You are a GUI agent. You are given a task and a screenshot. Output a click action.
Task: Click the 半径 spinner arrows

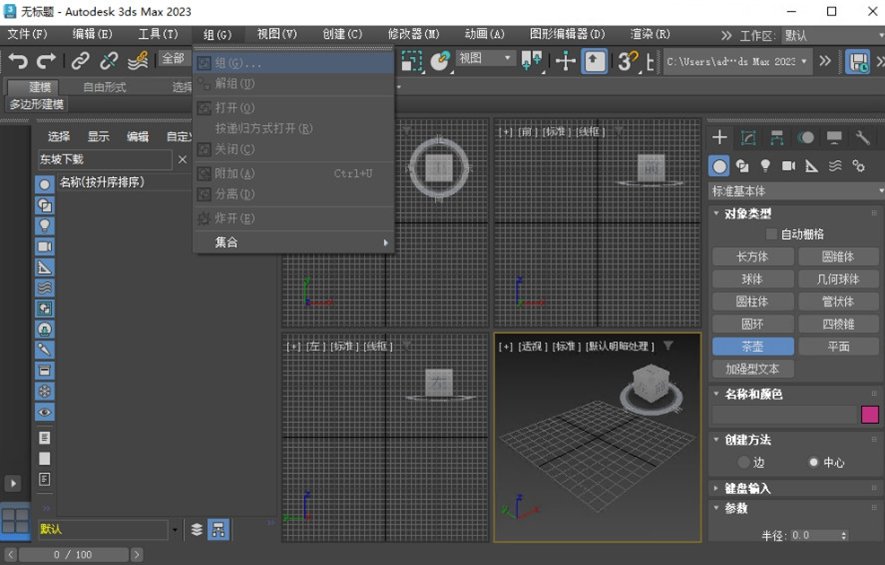pyautogui.click(x=844, y=535)
